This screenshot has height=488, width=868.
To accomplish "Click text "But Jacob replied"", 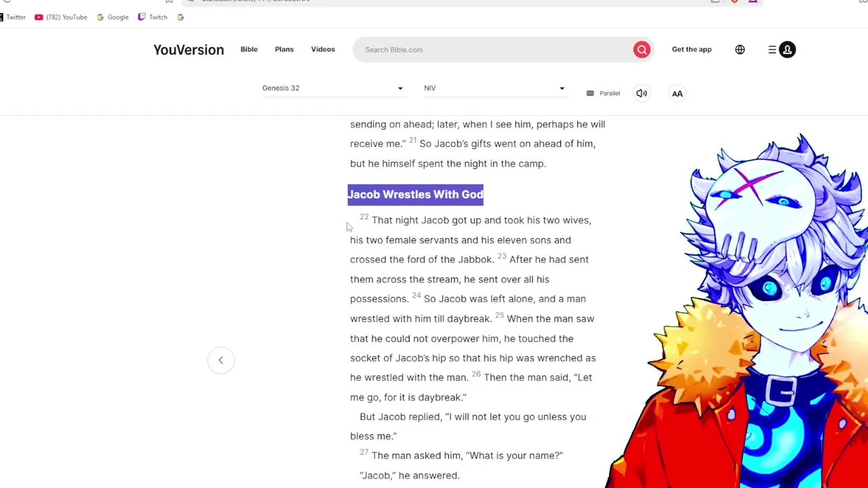I will pos(399,417).
